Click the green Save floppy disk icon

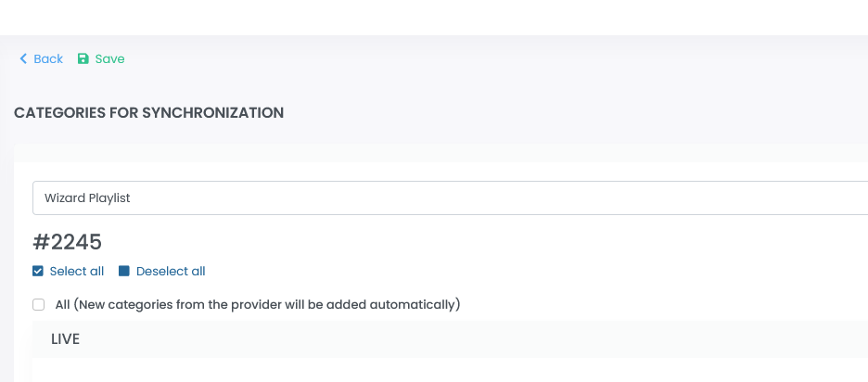[x=83, y=59]
